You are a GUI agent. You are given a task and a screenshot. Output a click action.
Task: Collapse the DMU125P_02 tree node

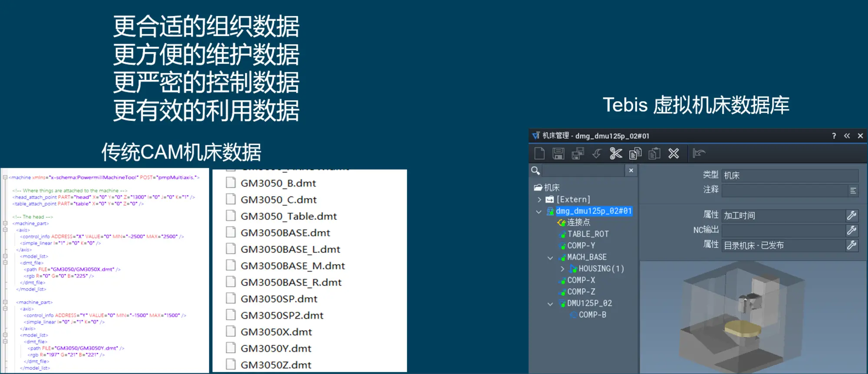pyautogui.click(x=550, y=304)
